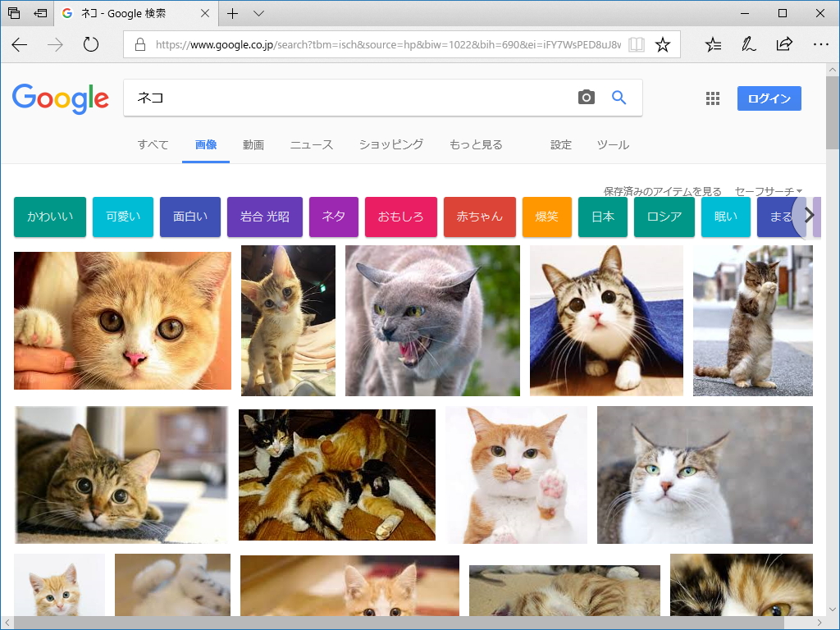Click the blue magnifier search icon
840x630 pixels.
[x=619, y=97]
